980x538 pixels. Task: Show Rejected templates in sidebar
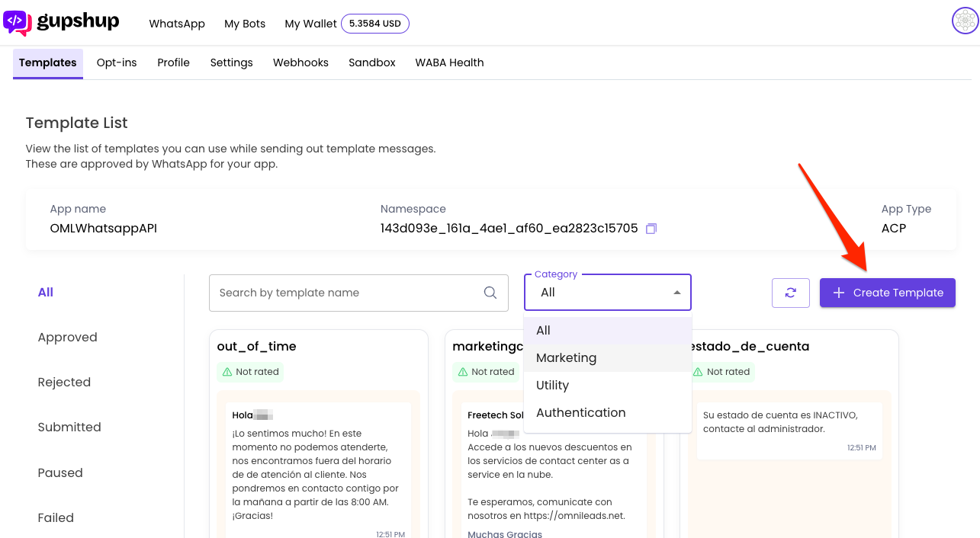tap(64, 383)
